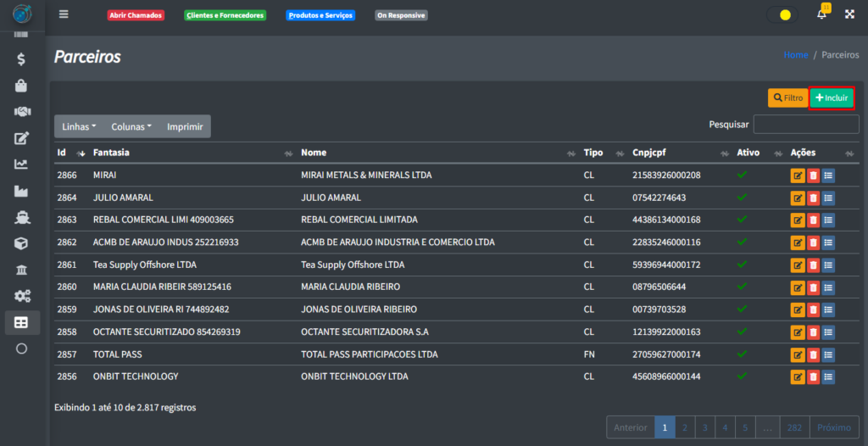Open list details for TOTAL PASS row

point(828,354)
